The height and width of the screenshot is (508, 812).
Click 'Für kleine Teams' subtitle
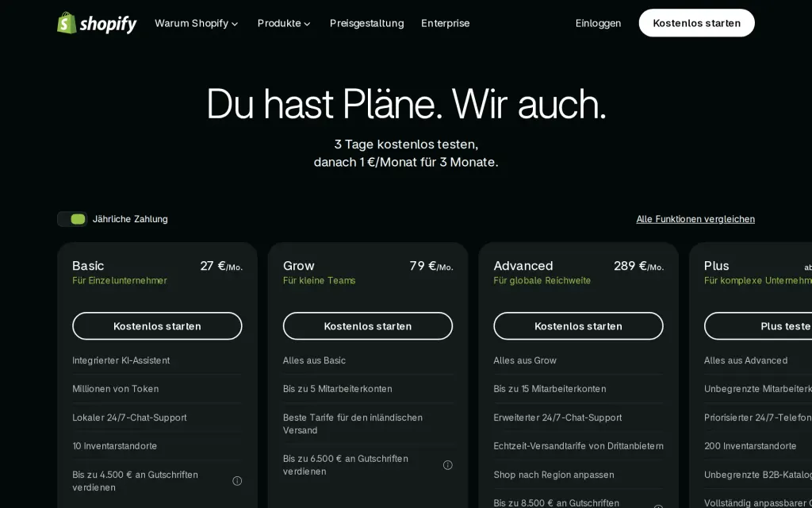click(x=319, y=280)
